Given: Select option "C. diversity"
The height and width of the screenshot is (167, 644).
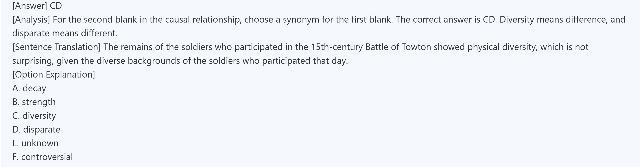Looking at the screenshot, I should pos(34,116).
